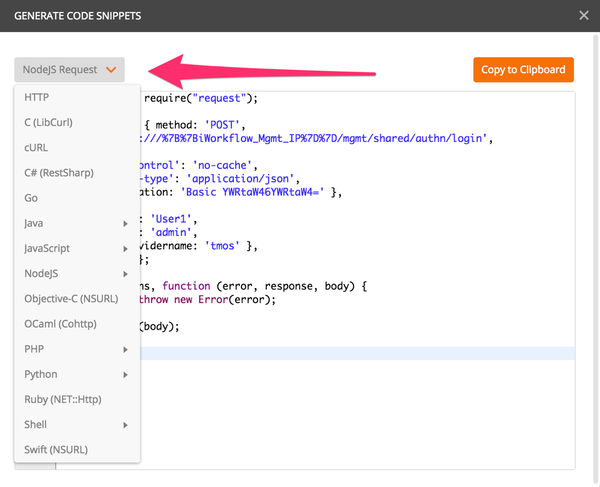
Task: Click the highlighted blank line in code
Action: (350, 353)
